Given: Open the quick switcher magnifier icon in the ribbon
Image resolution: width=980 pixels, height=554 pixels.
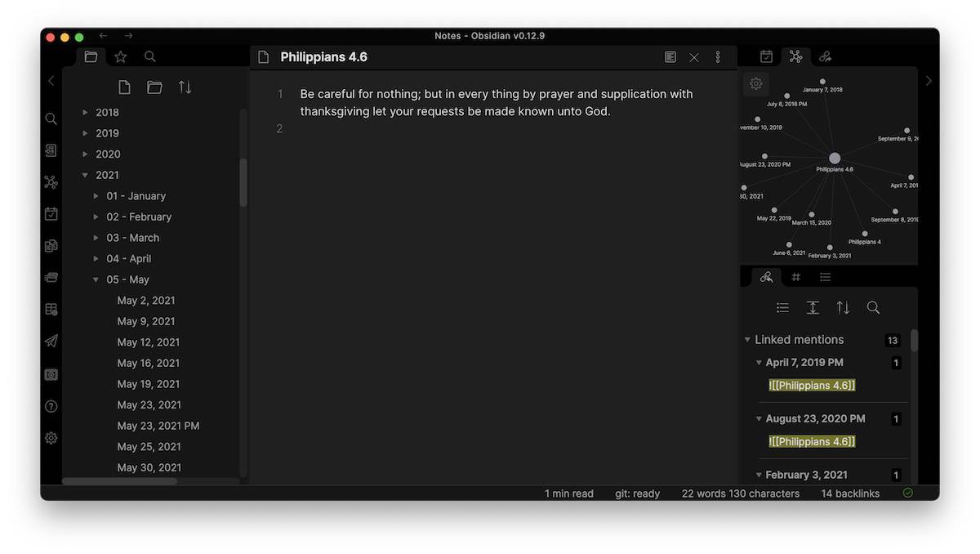Looking at the screenshot, I should click(51, 119).
